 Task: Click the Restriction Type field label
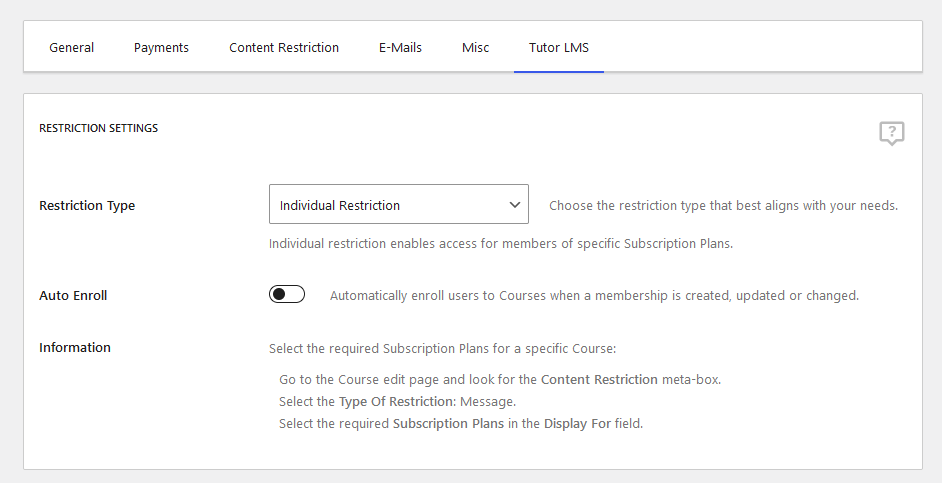87,205
